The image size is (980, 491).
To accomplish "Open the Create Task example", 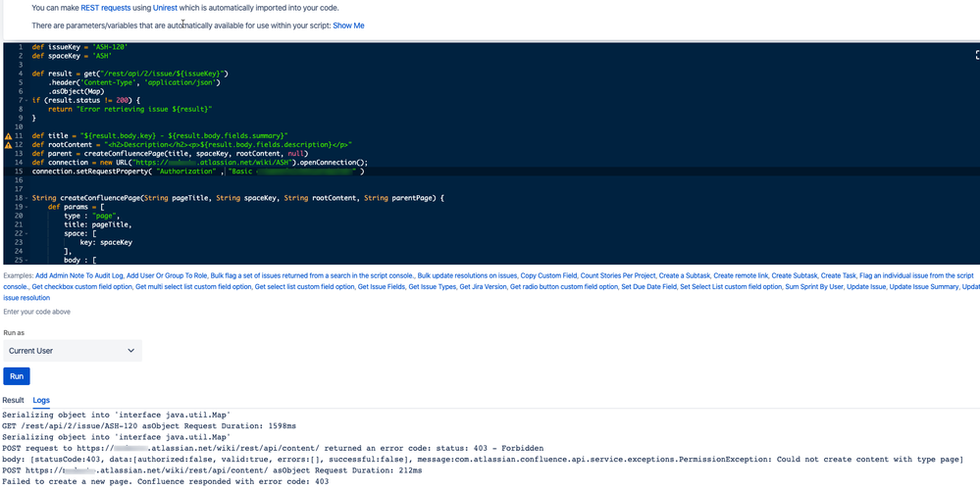I will coord(838,275).
